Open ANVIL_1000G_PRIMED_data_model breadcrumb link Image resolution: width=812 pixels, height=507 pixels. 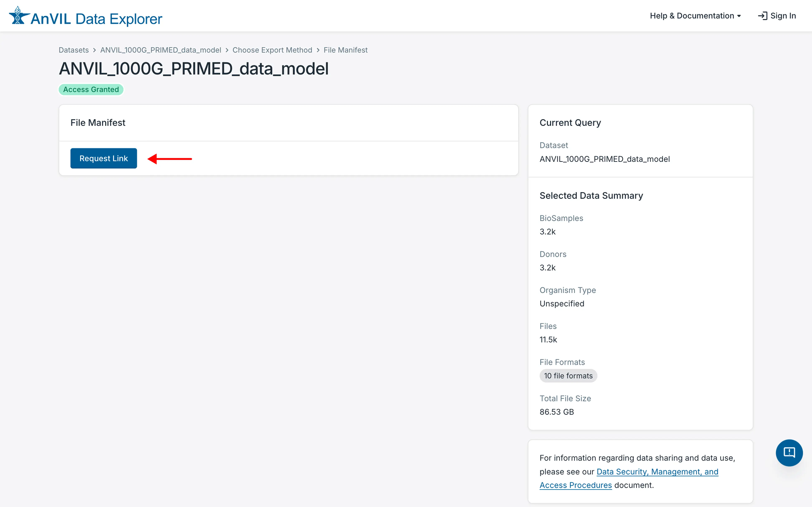[x=160, y=50]
